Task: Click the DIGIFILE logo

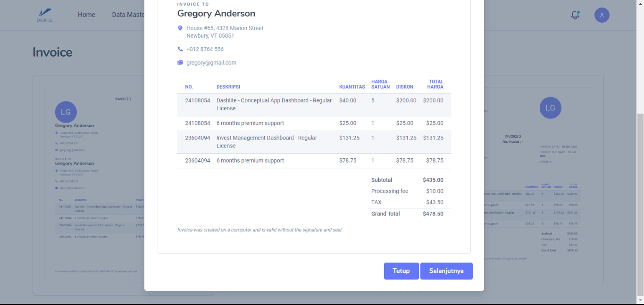Action: [44, 15]
